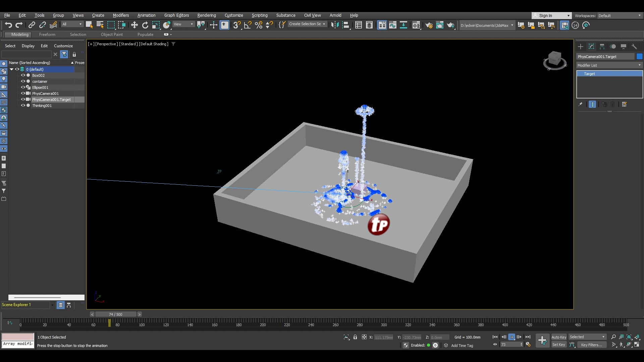
Task: Click the Create tab plus icon
Action: (581, 47)
